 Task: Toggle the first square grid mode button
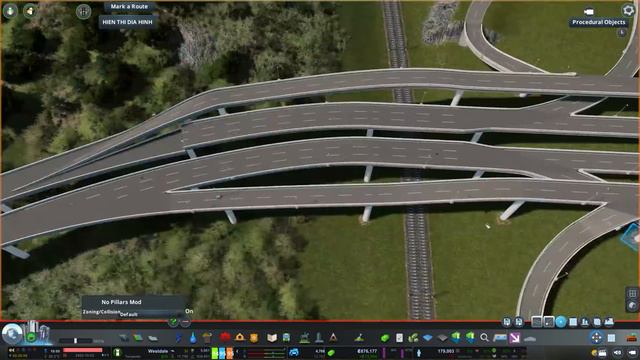pyautogui.click(x=537, y=322)
